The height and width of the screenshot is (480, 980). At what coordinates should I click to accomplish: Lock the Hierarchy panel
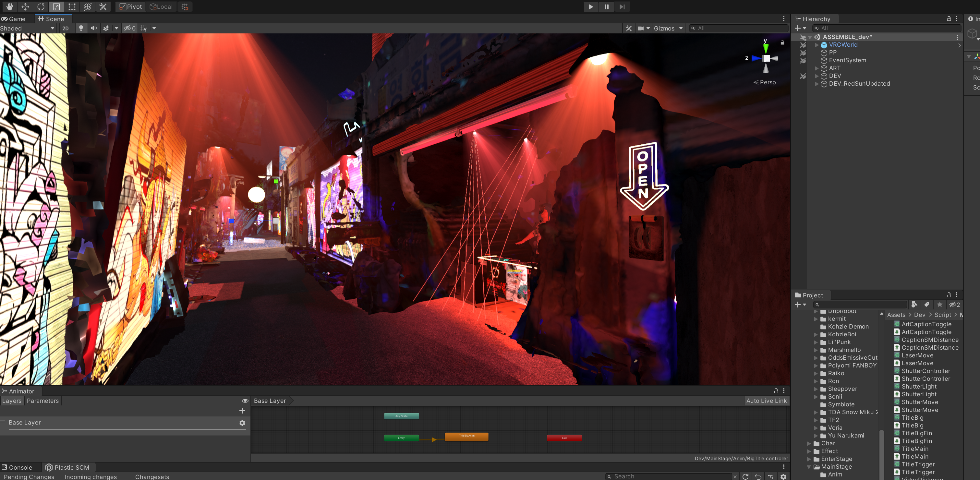[x=949, y=18]
